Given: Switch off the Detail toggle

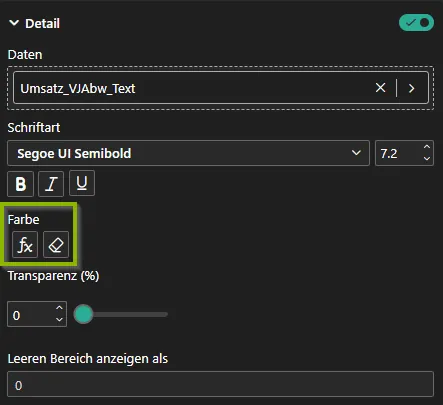Looking at the screenshot, I should tap(416, 23).
